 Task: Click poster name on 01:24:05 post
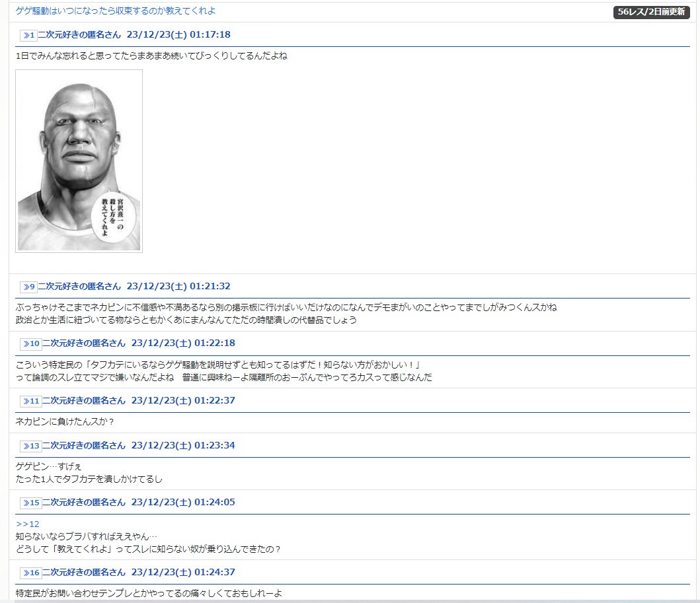(x=84, y=502)
